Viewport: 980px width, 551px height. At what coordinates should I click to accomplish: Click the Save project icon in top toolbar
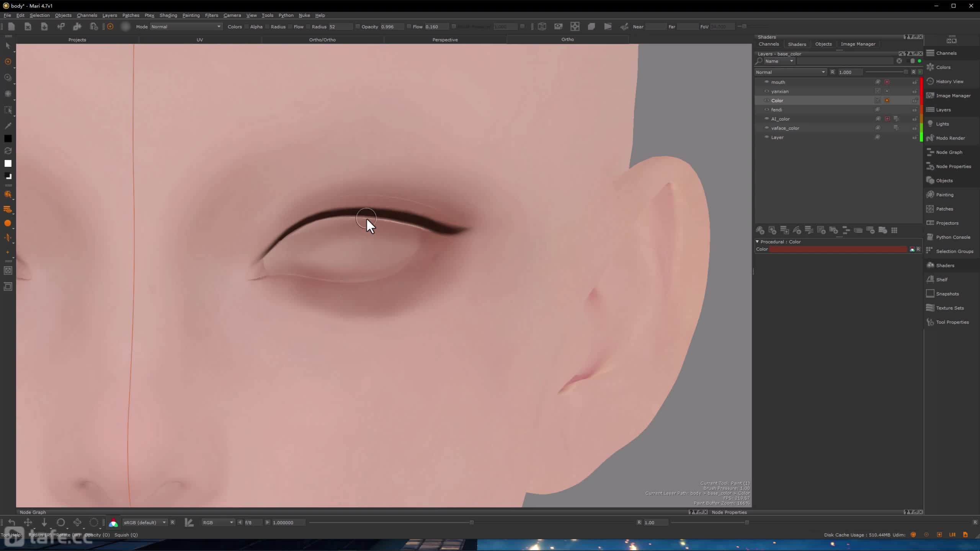point(44,26)
